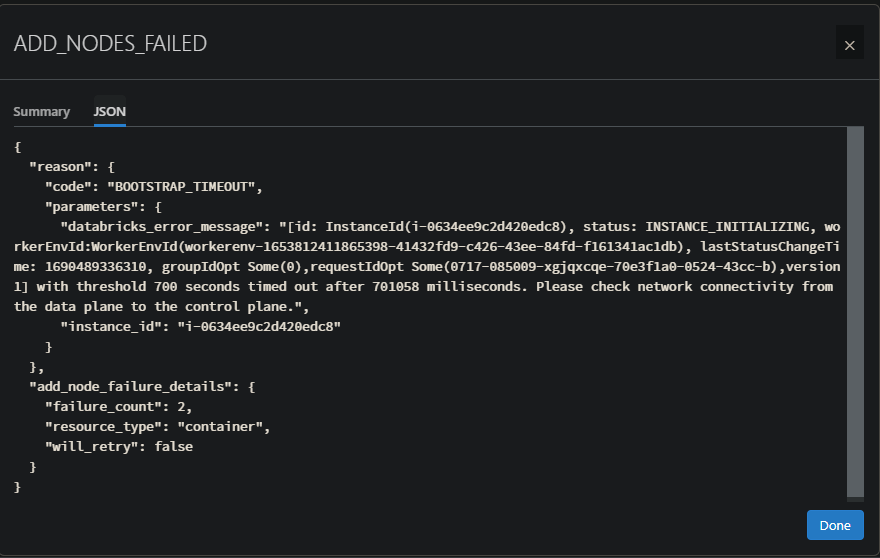Click the INSTANCE_INITIALIZING status text
This screenshot has height=558, width=880.
pos(727,227)
